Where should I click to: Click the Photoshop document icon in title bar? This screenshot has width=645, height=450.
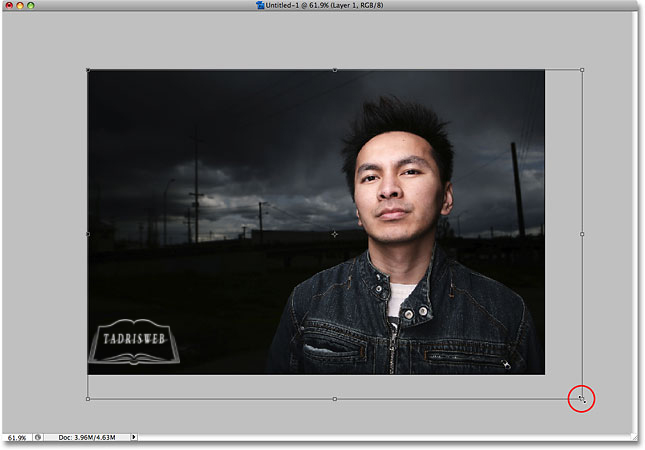pyautogui.click(x=261, y=6)
